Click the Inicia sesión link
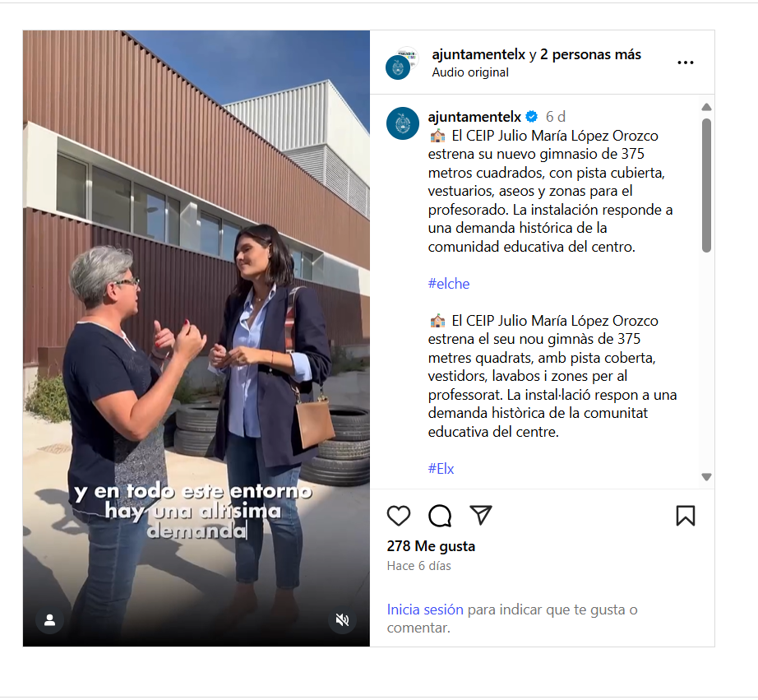Image resolution: width=758 pixels, height=700 pixels. point(425,610)
